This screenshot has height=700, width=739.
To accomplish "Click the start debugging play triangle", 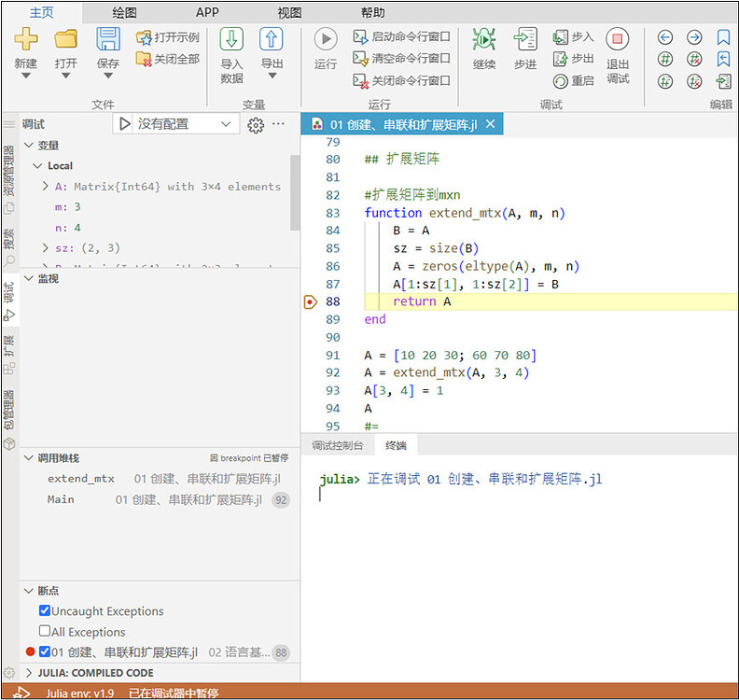I will [x=124, y=124].
